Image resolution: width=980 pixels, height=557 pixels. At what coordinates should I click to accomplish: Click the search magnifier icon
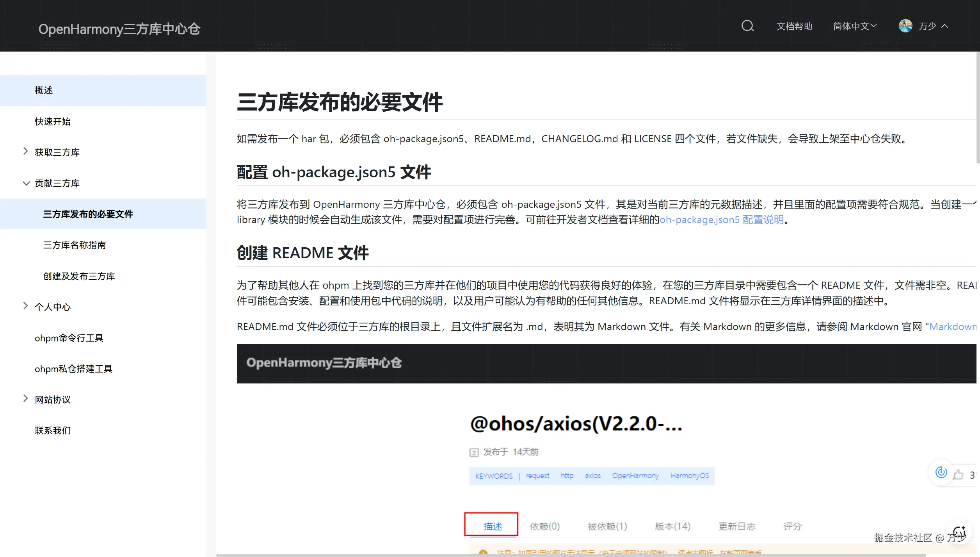[747, 26]
